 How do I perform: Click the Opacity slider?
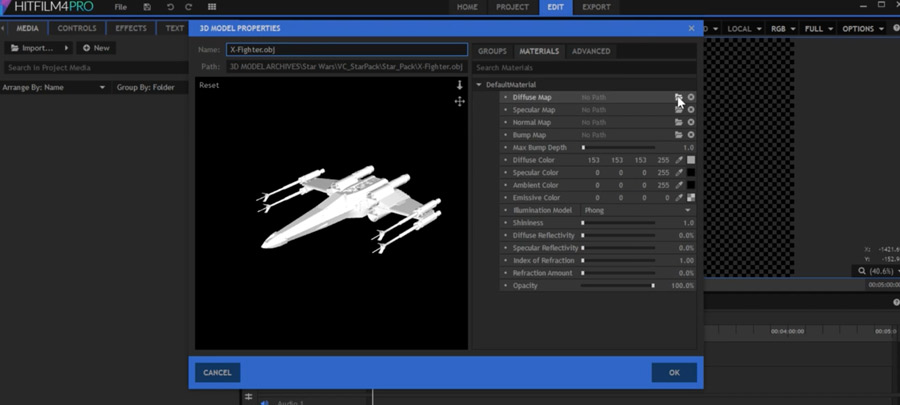point(618,286)
